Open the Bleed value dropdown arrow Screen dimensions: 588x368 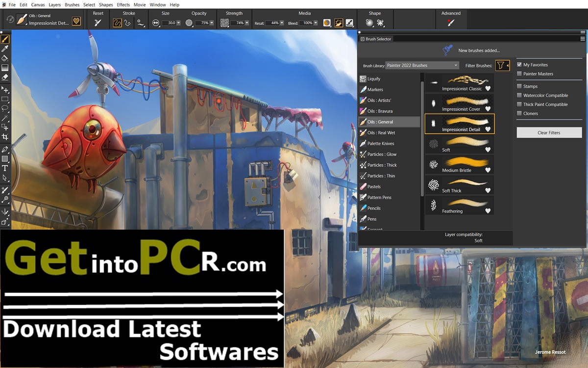315,23
